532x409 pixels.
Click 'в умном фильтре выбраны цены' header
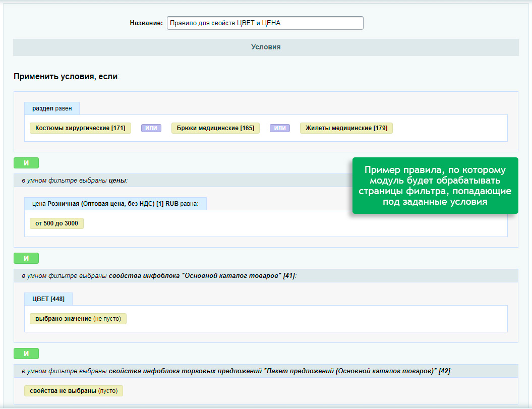(x=75, y=181)
